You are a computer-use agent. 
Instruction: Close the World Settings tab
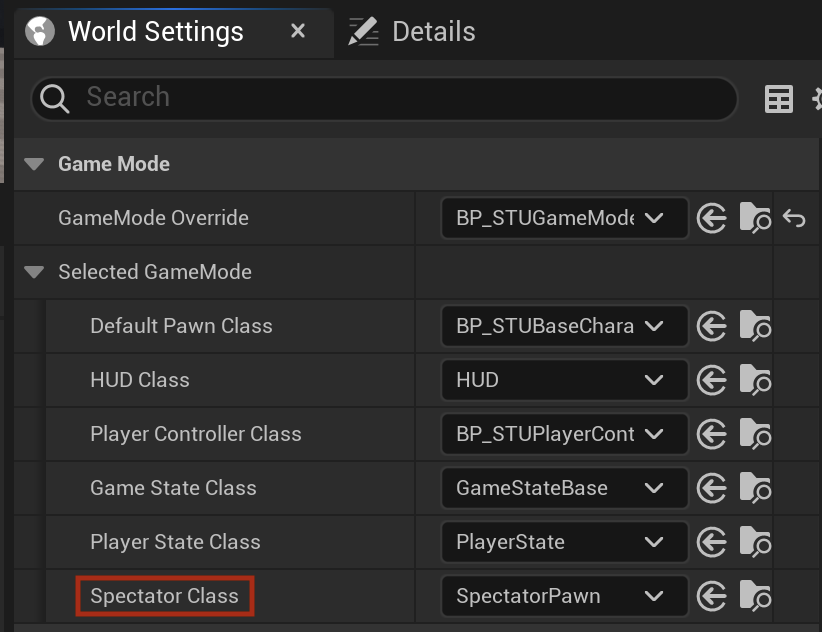coord(298,31)
